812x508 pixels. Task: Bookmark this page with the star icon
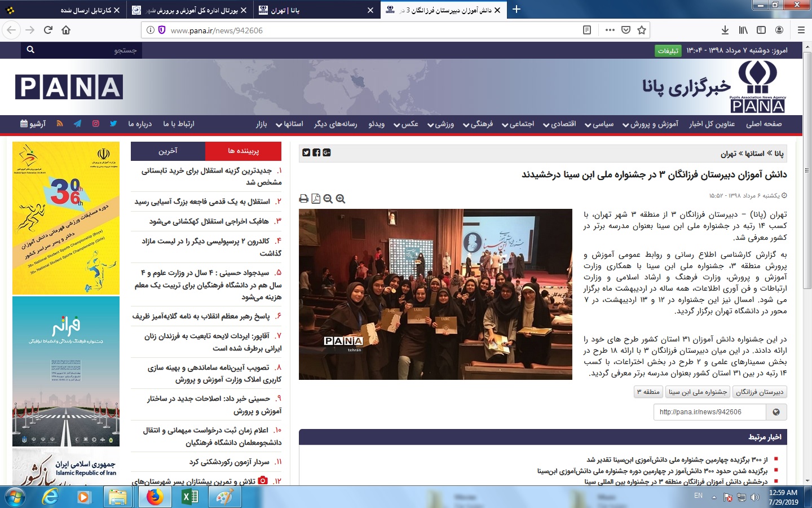(x=642, y=30)
